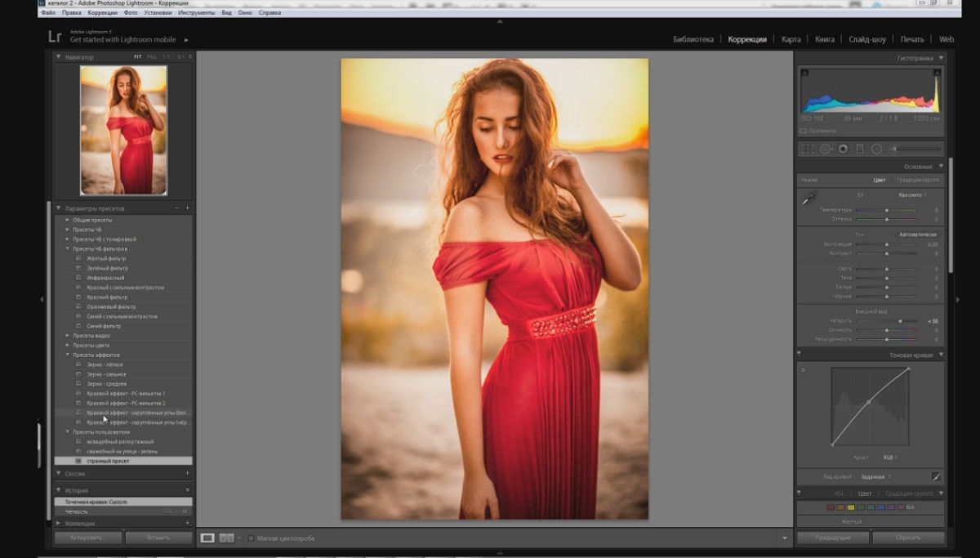Click the targeted adjustment tool in tone curve
This screenshot has width=980, height=558.
pyautogui.click(x=803, y=370)
